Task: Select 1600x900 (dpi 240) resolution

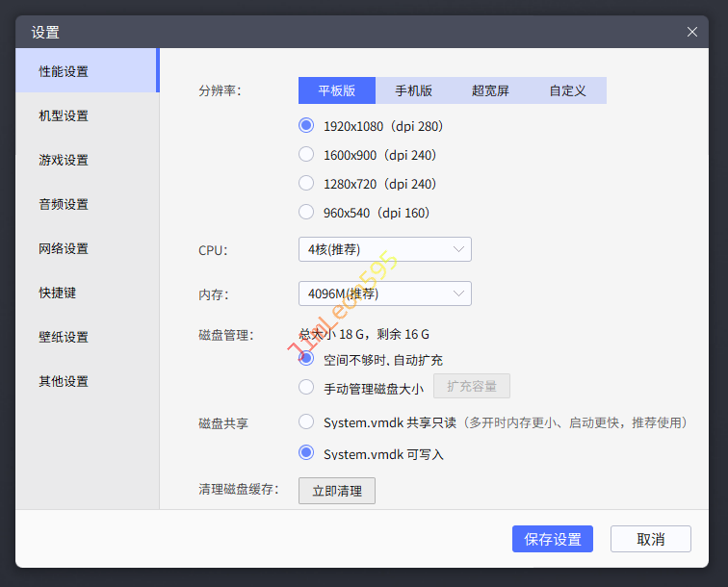Action: point(306,154)
